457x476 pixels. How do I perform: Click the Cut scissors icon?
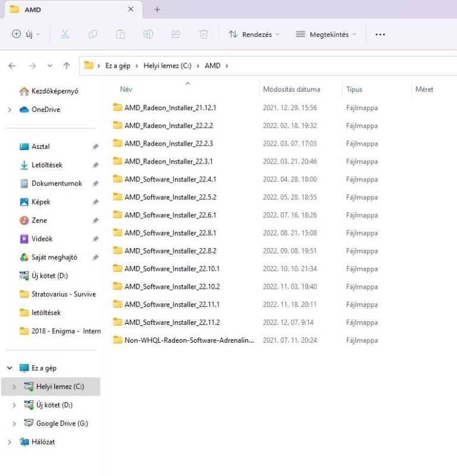pos(65,35)
